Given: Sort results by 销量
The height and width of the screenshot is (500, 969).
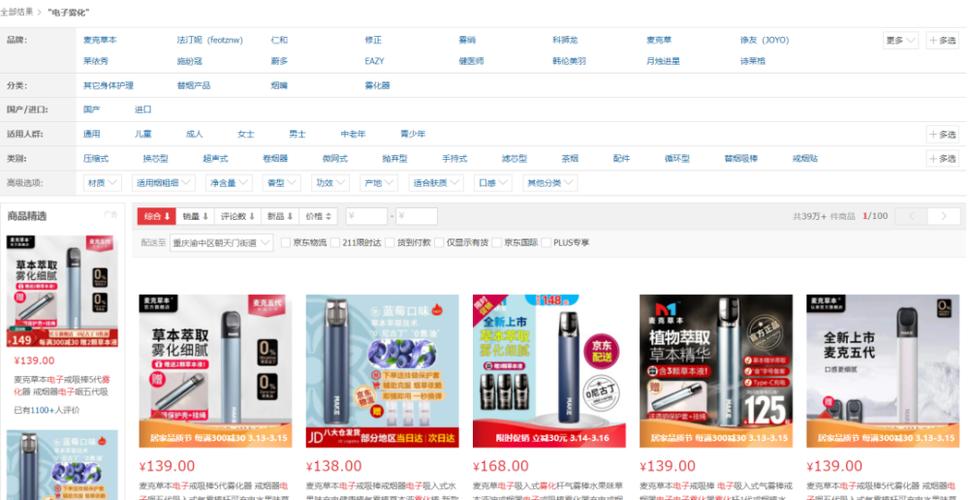Looking at the screenshot, I should (x=195, y=216).
